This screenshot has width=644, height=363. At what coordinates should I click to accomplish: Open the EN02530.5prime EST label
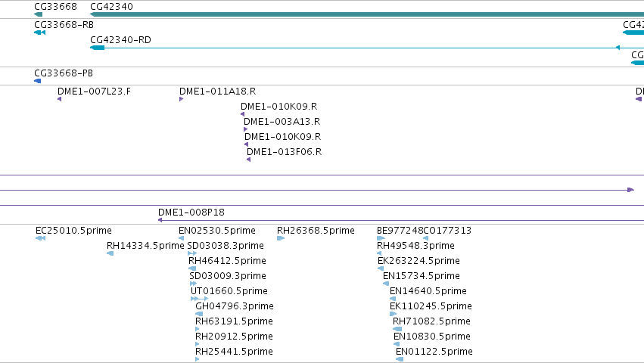(217, 231)
